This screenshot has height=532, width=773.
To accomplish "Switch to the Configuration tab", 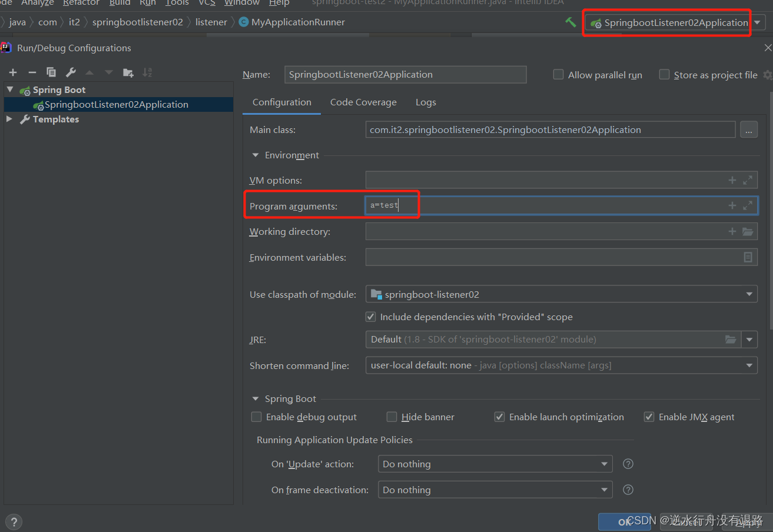I will tap(282, 102).
